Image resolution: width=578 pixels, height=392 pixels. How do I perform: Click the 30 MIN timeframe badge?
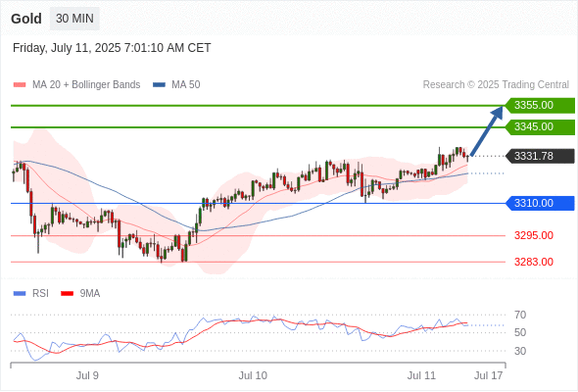point(74,19)
